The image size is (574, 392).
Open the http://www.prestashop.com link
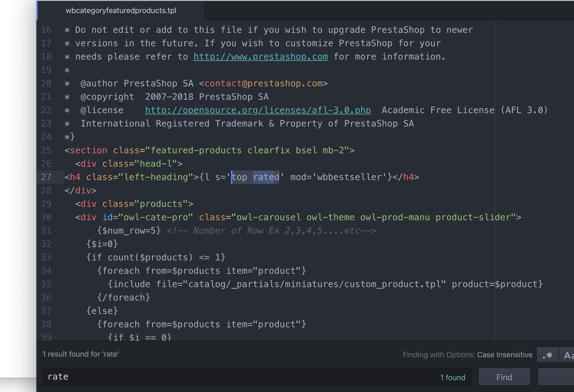(x=260, y=57)
